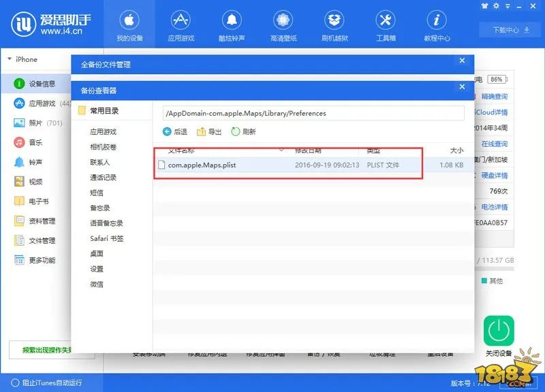
Task: Export the selected plist file
Action: tap(208, 132)
